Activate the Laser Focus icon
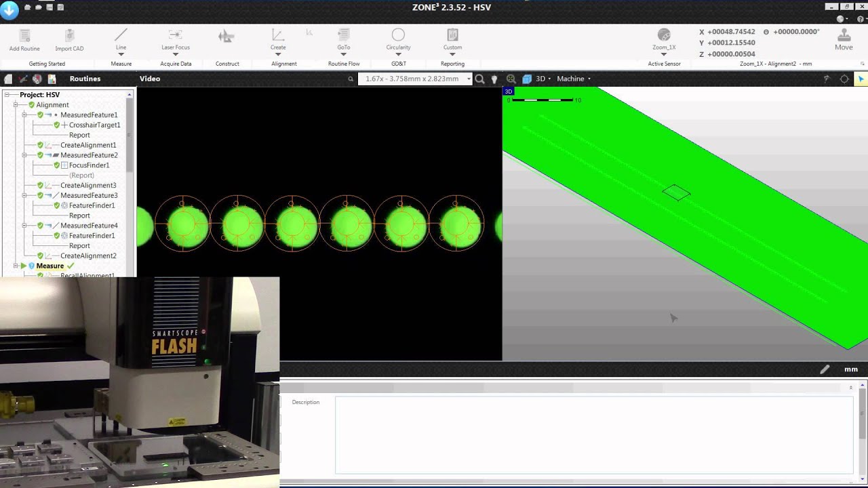Viewport: 868px width, 488px height. [175, 35]
